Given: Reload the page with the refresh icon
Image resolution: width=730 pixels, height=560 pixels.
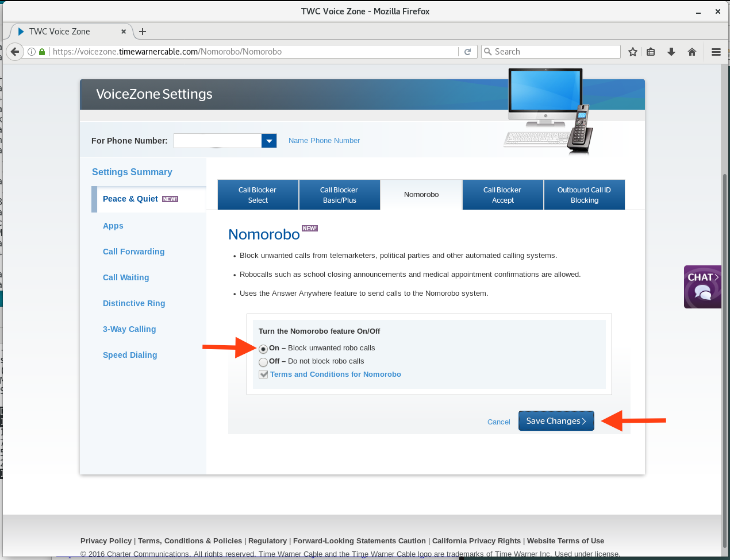Looking at the screenshot, I should point(468,52).
